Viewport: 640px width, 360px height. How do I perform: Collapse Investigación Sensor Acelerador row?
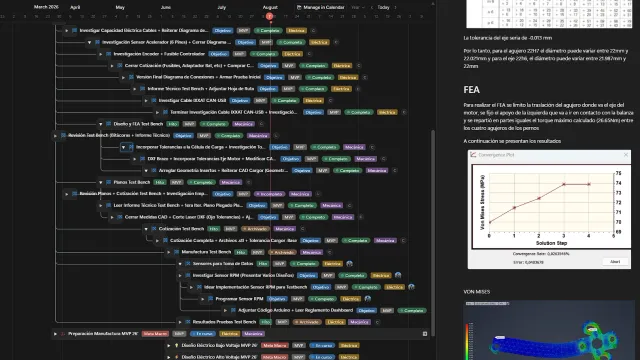coord(89,42)
